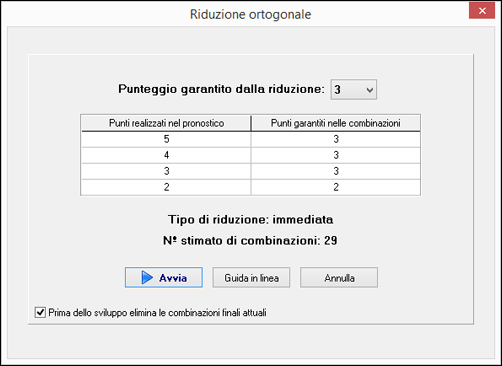
Task: Uncheck Prima dello sviluppo elimina combinazioni checkbox
Action: 40,313
